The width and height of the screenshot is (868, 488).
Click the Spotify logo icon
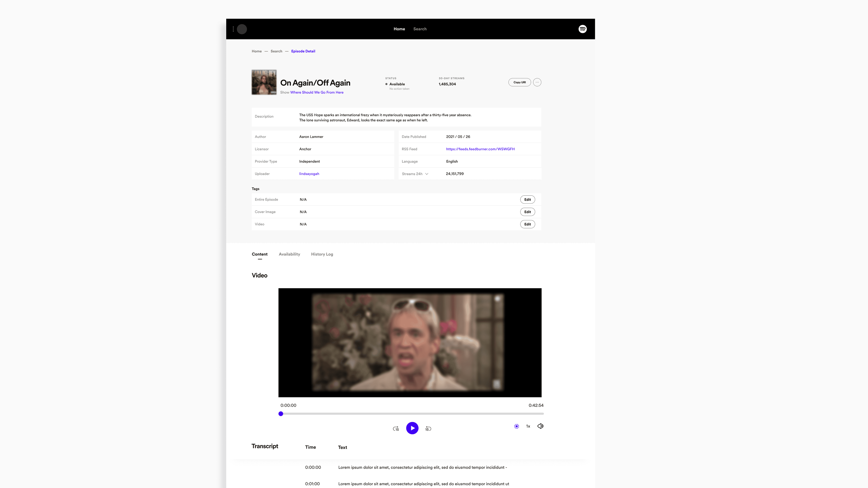pos(583,29)
